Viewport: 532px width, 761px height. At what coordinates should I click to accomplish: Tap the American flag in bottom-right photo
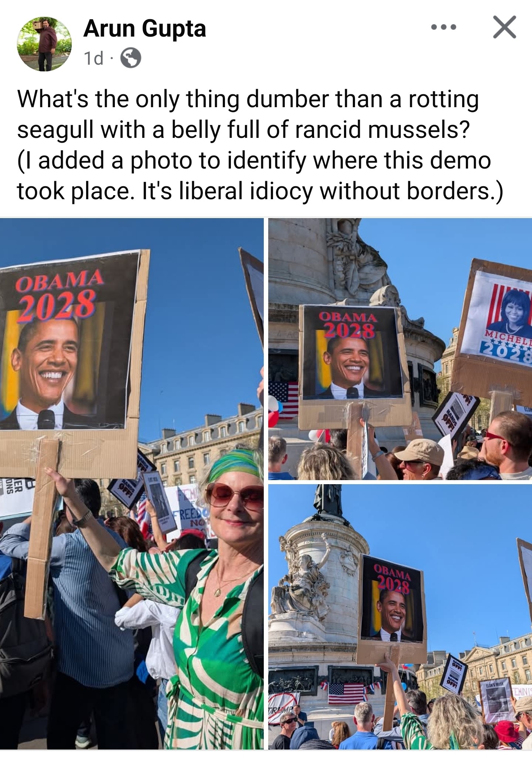tap(346, 694)
